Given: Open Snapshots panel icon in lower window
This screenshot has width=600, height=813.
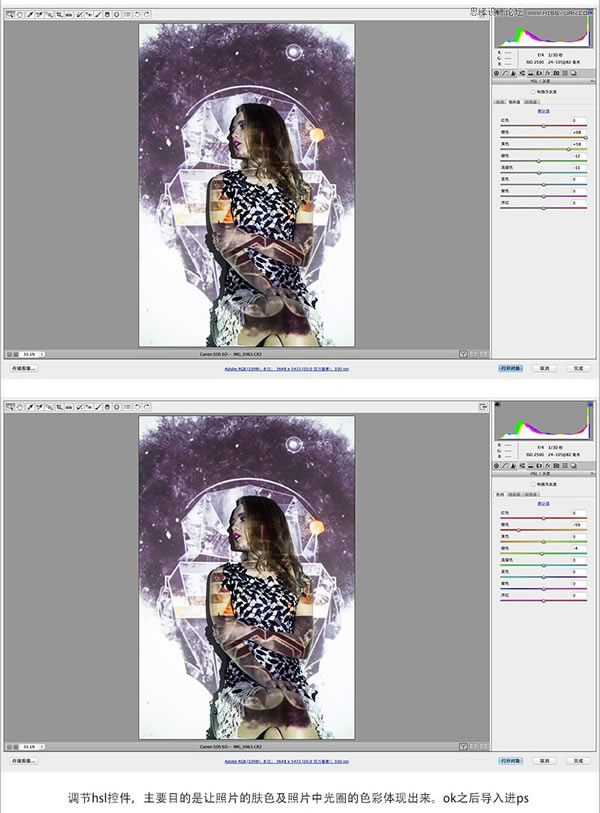Looking at the screenshot, I should pyautogui.click(x=574, y=466).
